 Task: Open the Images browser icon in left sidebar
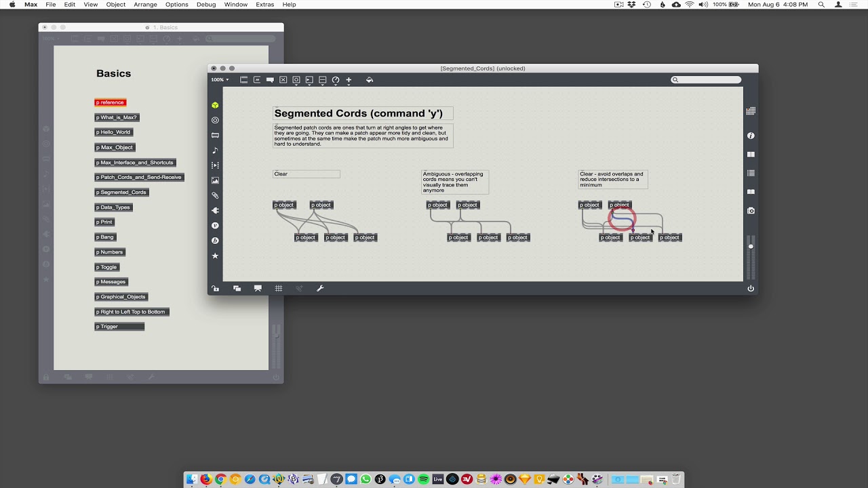click(x=215, y=180)
